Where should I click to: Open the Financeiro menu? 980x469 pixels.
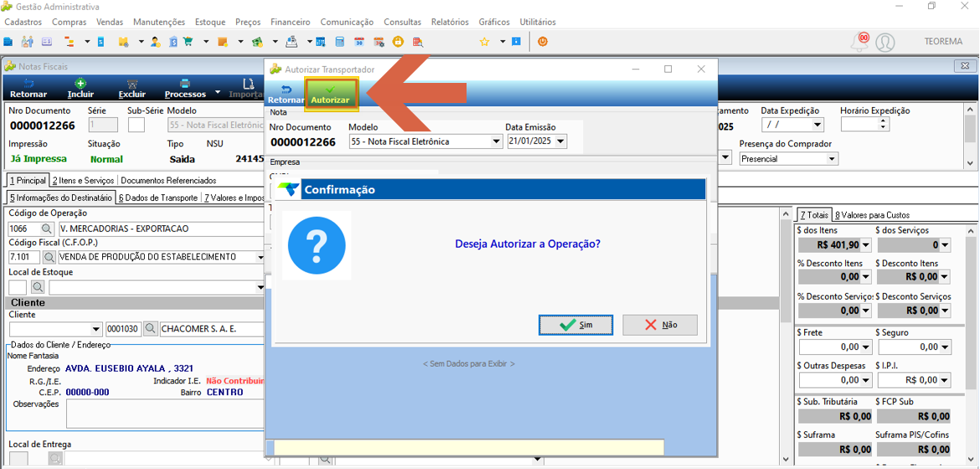click(291, 22)
